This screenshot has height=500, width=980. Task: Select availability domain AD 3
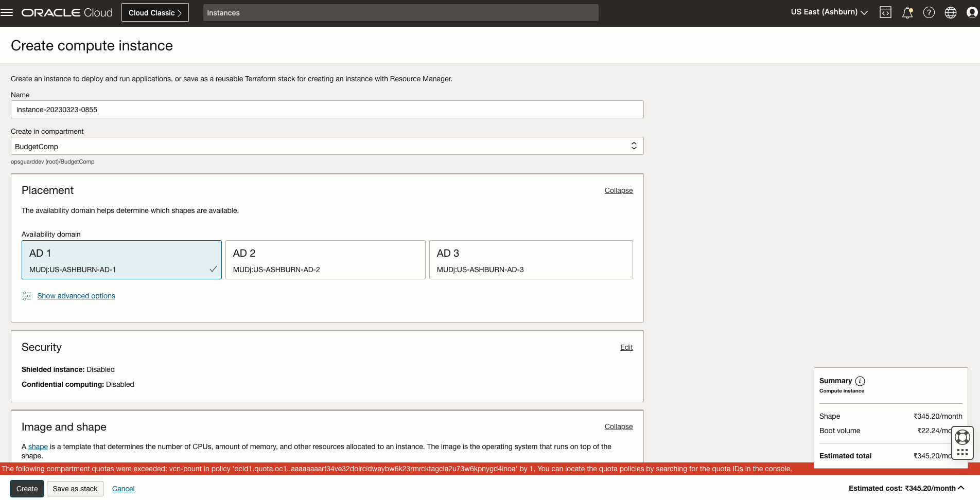click(531, 260)
